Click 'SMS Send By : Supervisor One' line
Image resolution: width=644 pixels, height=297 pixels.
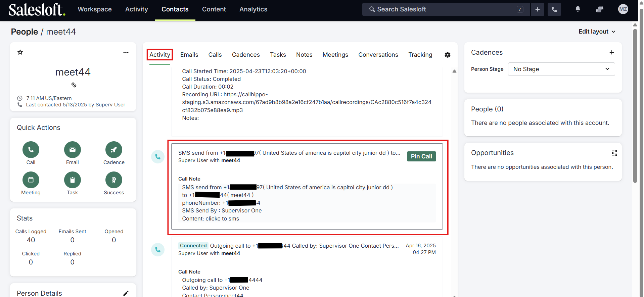coord(222,210)
